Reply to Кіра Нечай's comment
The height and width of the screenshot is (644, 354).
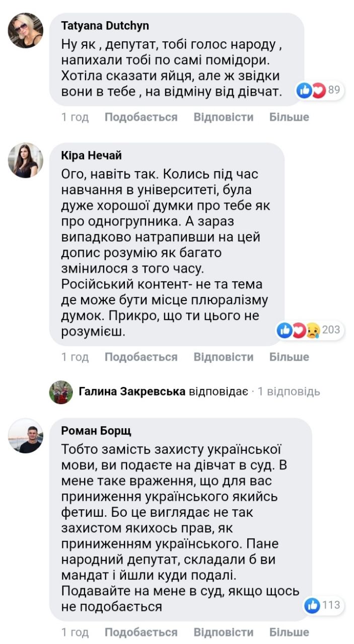(223, 357)
